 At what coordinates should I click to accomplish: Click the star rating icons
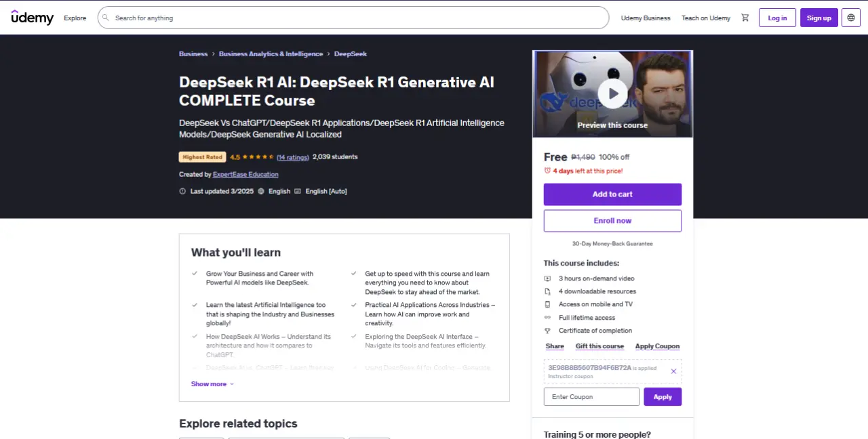click(258, 157)
